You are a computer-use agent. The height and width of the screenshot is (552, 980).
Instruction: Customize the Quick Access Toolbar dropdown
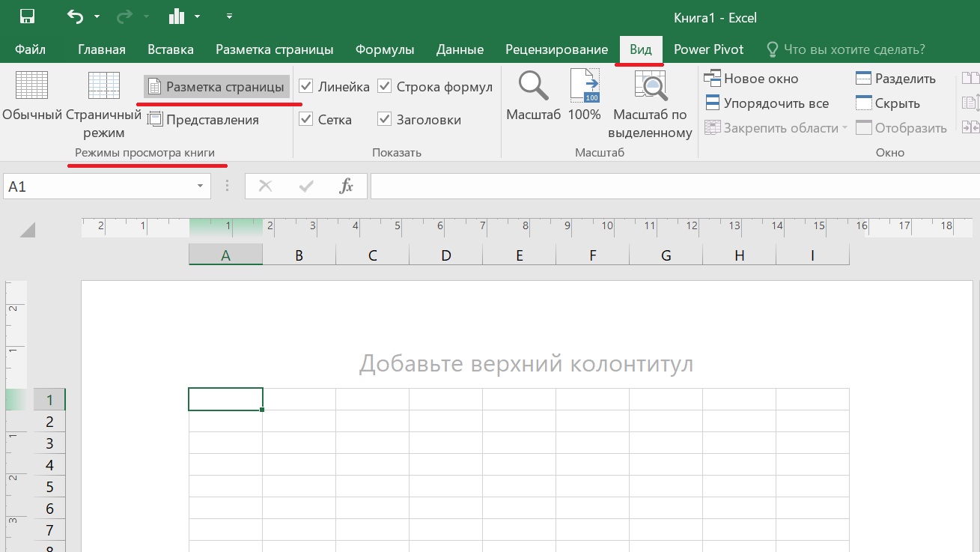click(229, 16)
